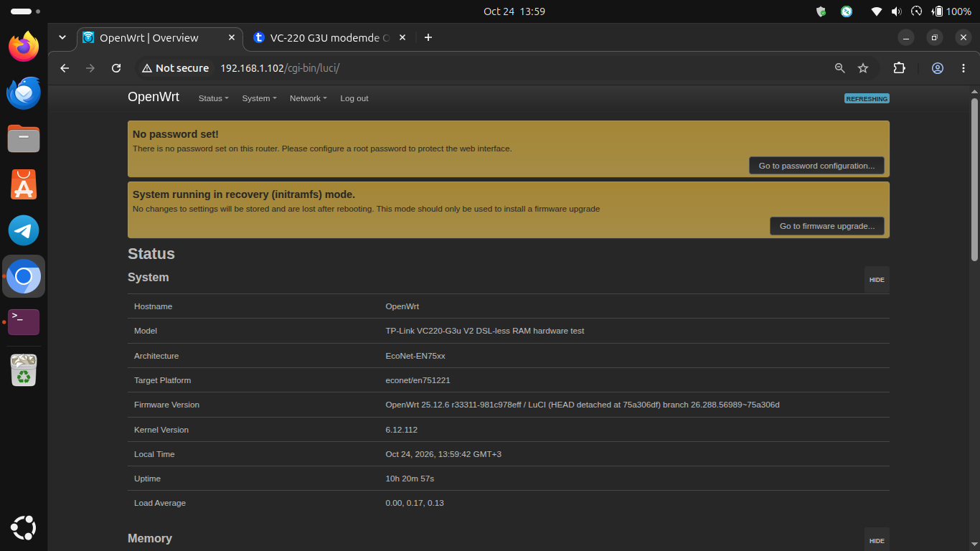Open Chrome extensions puzzle icon
980x551 pixels.
[899, 68]
